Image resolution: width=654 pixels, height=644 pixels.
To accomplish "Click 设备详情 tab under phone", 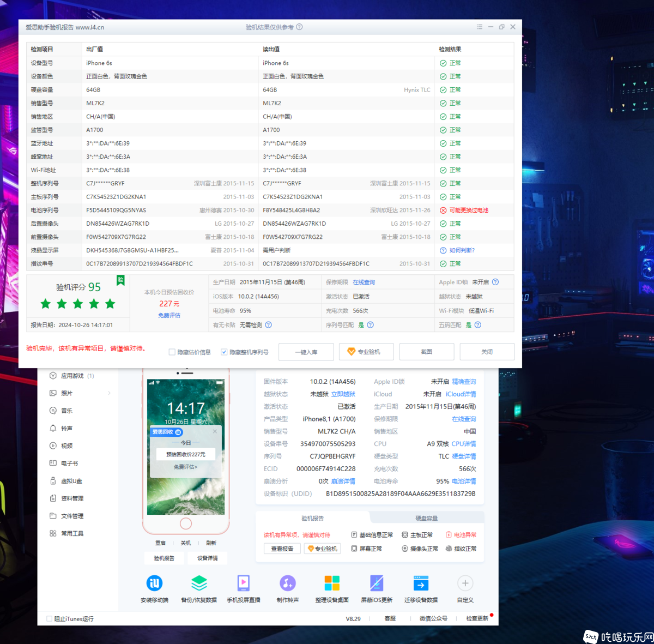I will (208, 558).
